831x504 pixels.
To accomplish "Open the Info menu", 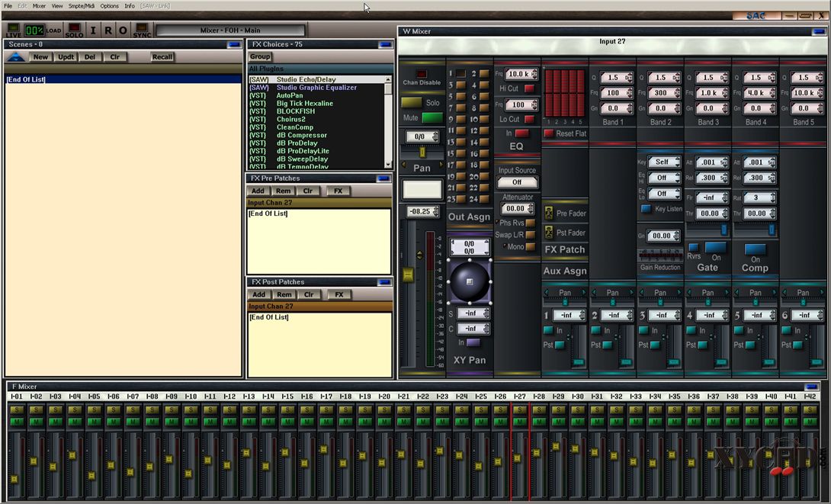I will [130, 6].
